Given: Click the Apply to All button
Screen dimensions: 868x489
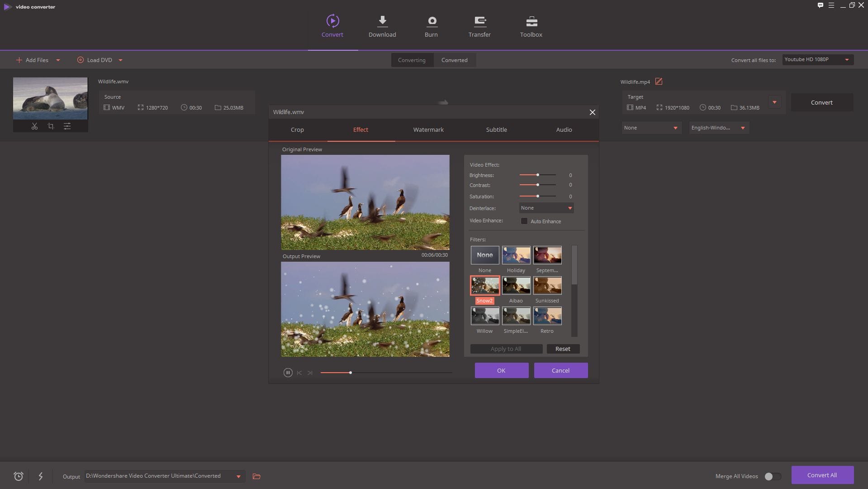Looking at the screenshot, I should tap(506, 349).
